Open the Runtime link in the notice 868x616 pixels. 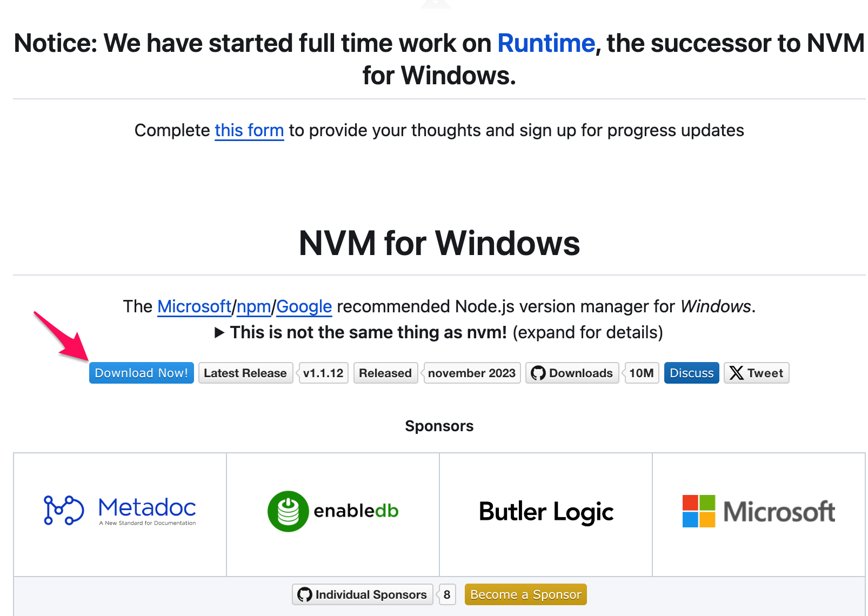point(546,43)
